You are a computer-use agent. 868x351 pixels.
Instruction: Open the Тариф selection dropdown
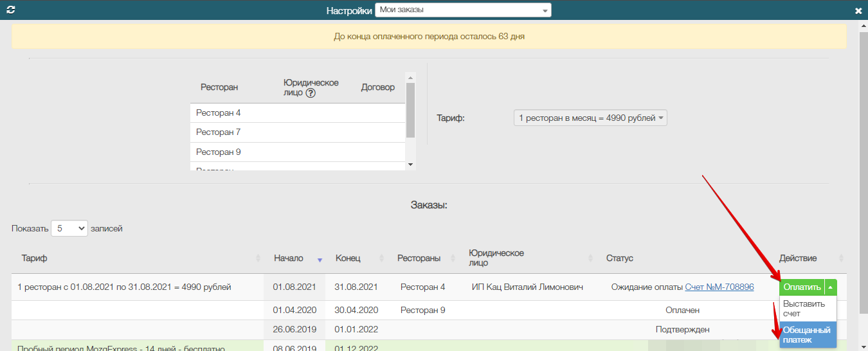tap(590, 118)
